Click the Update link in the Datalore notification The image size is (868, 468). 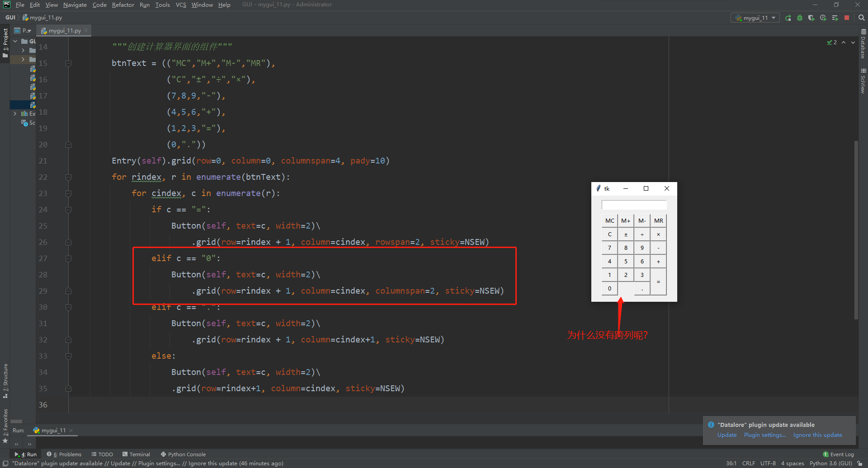tap(727, 435)
